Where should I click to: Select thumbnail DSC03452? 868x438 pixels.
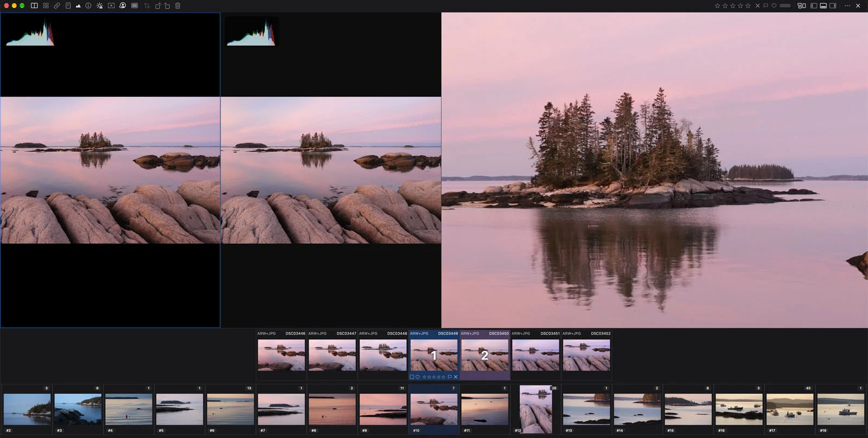(x=586, y=355)
